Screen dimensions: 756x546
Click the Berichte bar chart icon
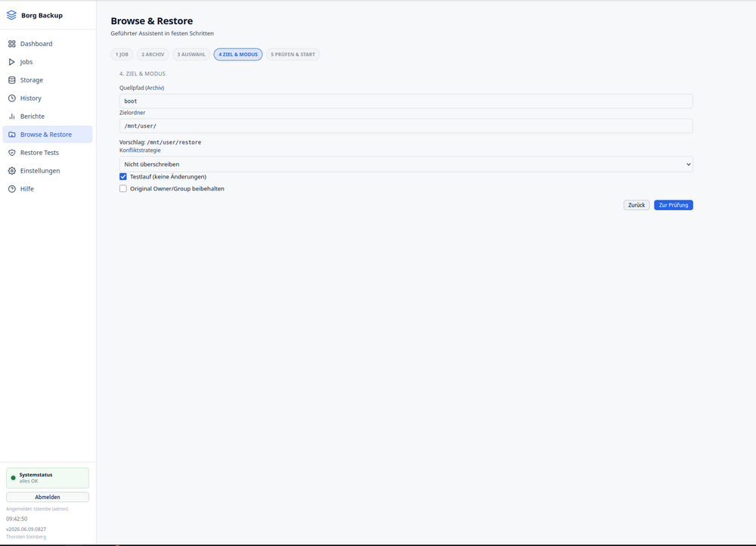[12, 116]
